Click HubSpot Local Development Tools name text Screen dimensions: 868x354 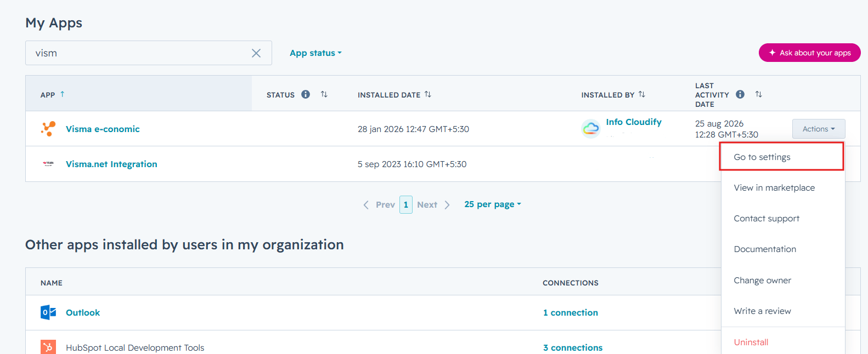point(135,347)
